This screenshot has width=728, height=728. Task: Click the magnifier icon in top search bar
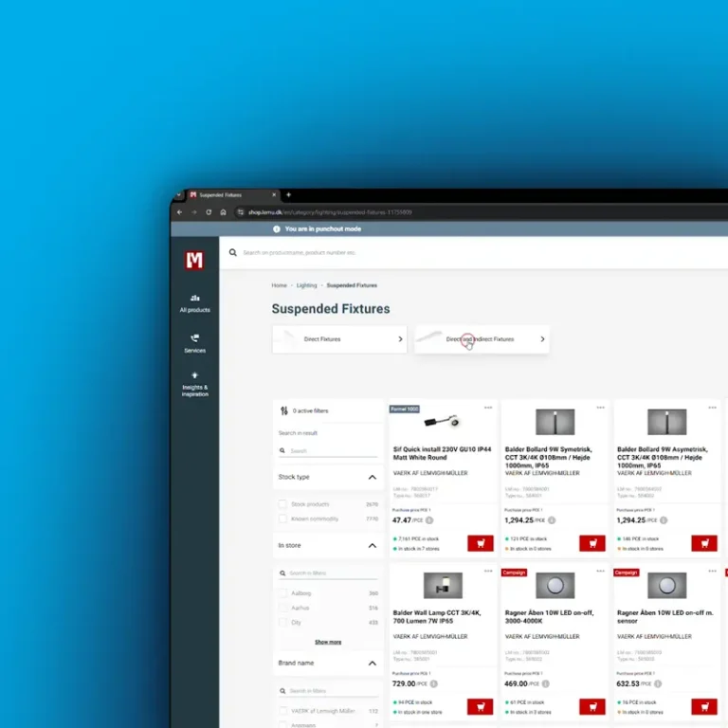[x=233, y=252]
